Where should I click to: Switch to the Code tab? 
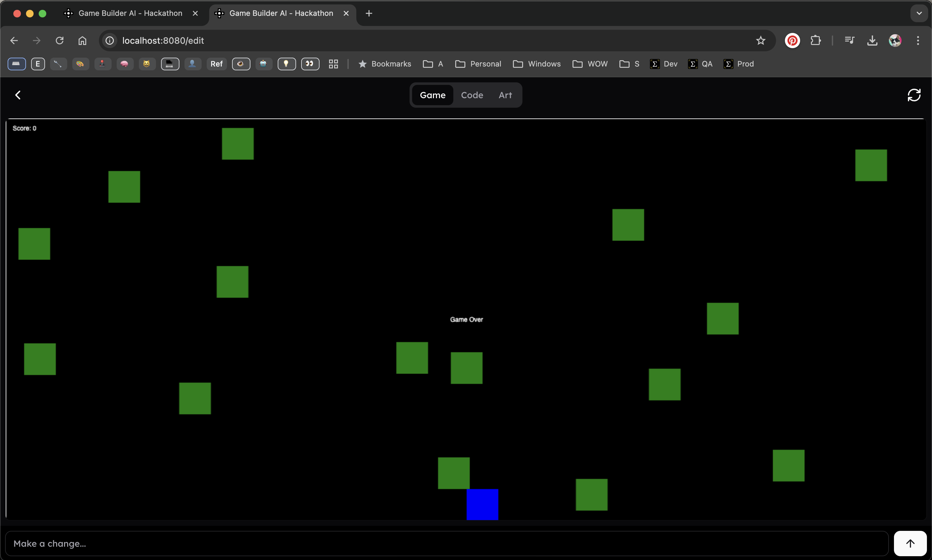(472, 95)
